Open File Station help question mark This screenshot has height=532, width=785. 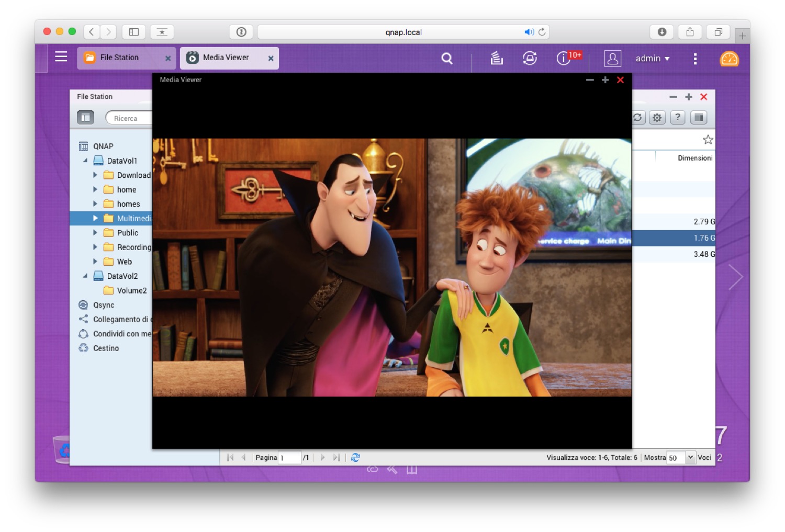678,117
